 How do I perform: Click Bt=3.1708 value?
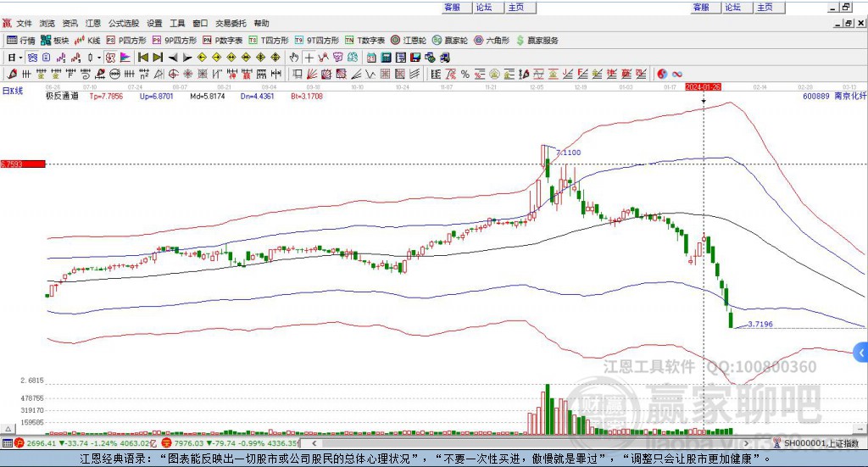click(x=307, y=97)
